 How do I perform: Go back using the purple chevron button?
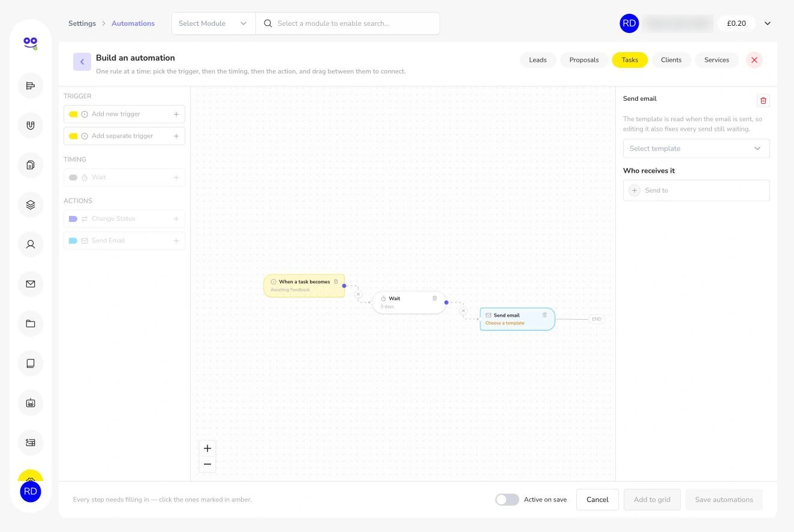(82, 62)
